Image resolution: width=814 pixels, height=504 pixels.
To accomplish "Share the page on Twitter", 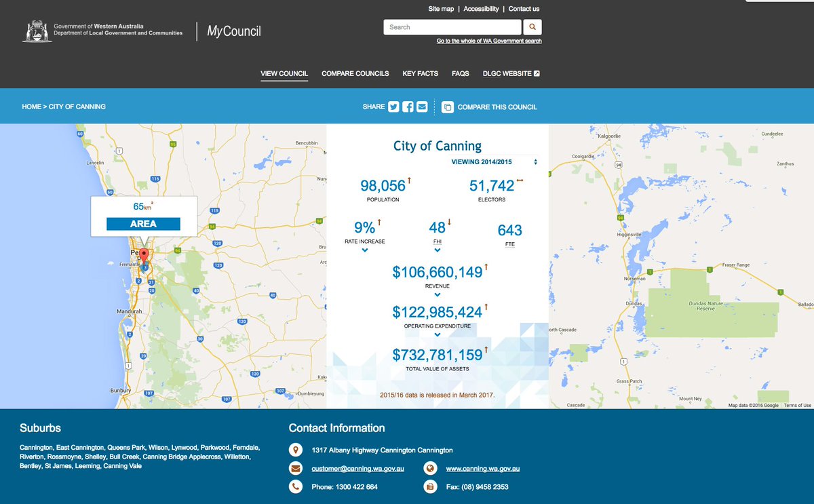I will [393, 106].
